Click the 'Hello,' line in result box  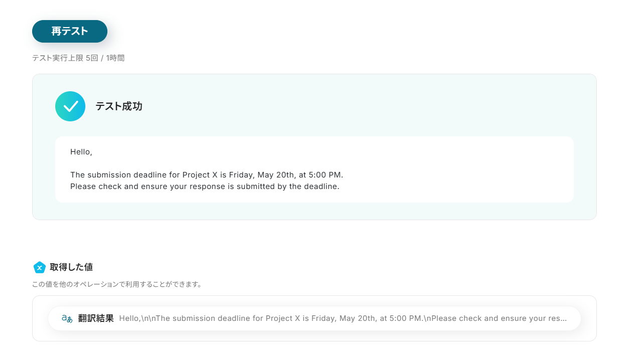point(81,151)
